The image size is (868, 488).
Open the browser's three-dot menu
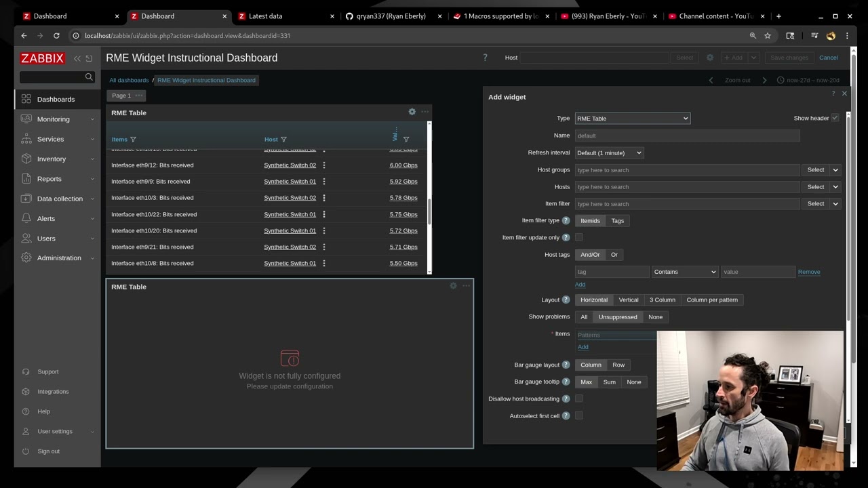tap(847, 35)
